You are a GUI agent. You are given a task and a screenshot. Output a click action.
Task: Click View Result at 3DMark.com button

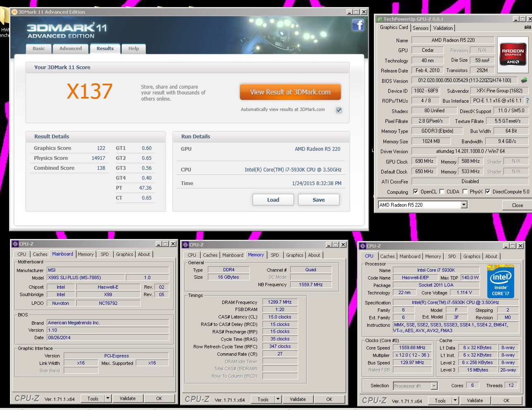click(290, 92)
